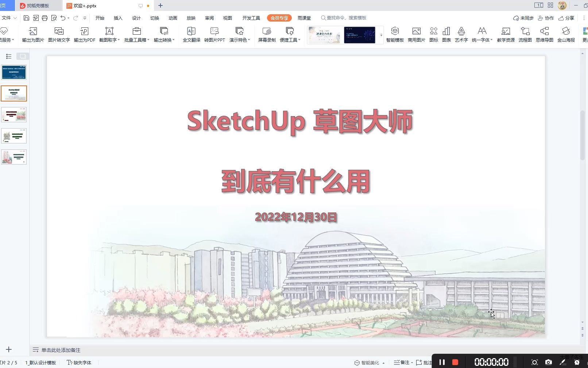The height and width of the screenshot is (368, 588).
Task: Expand 批量工具箱 dropdown
Action: pos(148,40)
